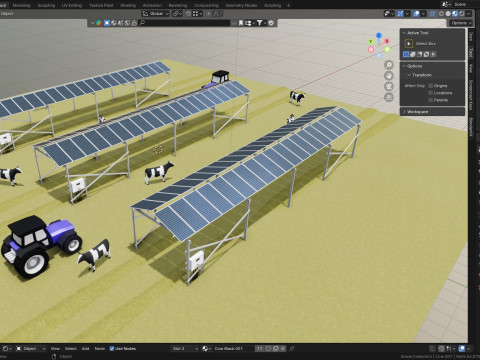Toggle viewport gizmos display
The image size is (480, 360).
(x=400, y=14)
